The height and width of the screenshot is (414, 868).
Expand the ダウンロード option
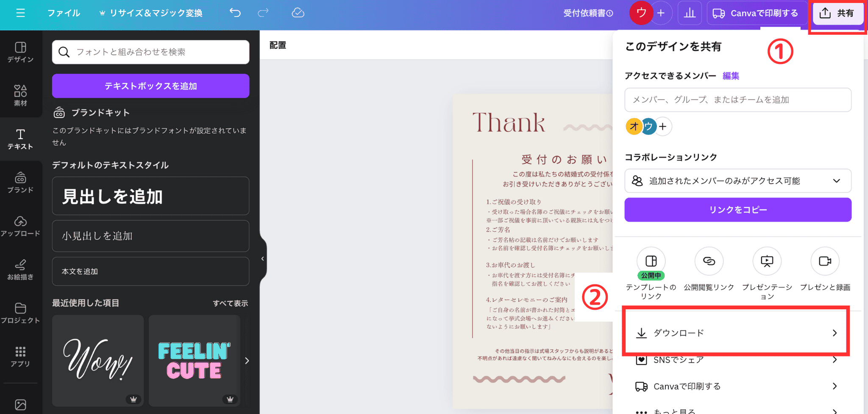(x=737, y=333)
